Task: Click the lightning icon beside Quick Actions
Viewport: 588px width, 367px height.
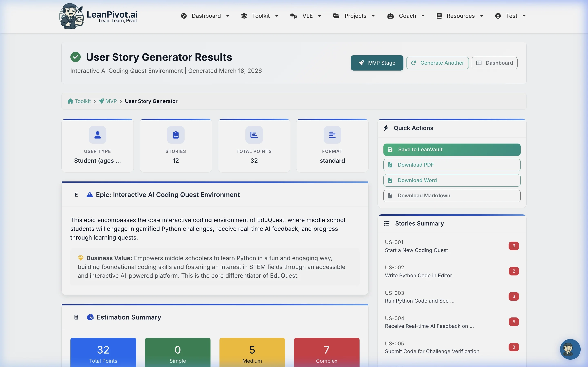Action: 386,128
